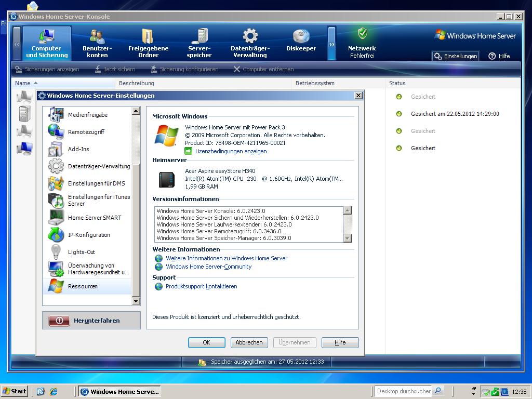This screenshot has height=399, width=532.
Task: Show next tabs with the right chevron
Action: click(x=332, y=44)
